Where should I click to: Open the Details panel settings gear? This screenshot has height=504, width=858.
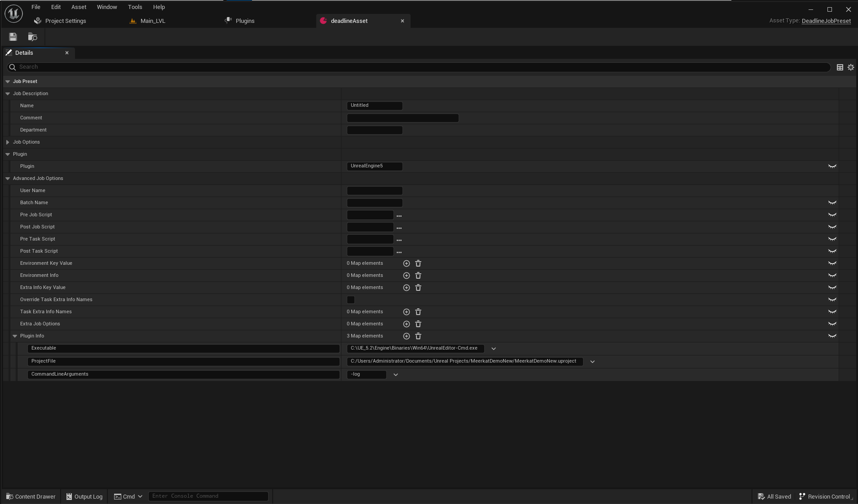point(850,67)
